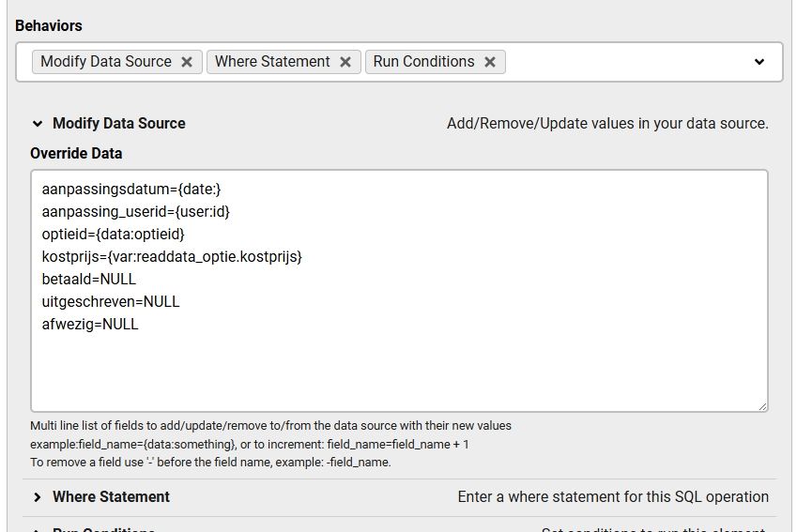
Task: Select the Modify Data Source tag label
Action: (x=106, y=62)
